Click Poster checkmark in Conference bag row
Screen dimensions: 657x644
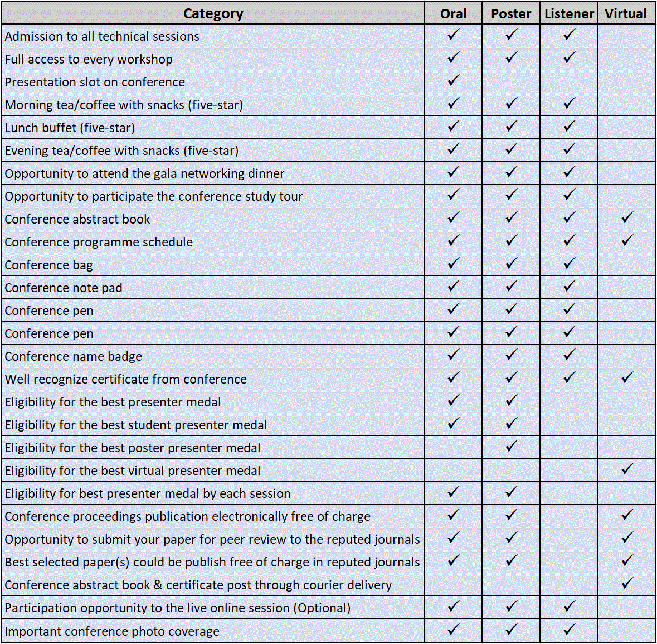click(512, 263)
